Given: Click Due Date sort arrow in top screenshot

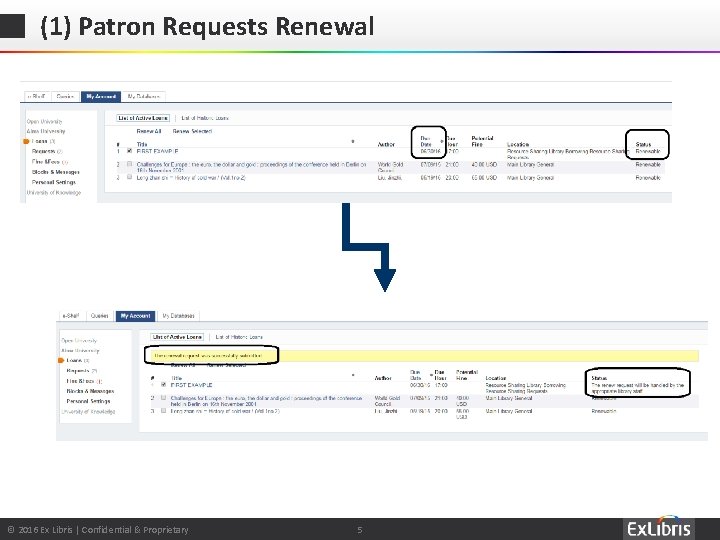Looking at the screenshot, I should coord(442,141).
